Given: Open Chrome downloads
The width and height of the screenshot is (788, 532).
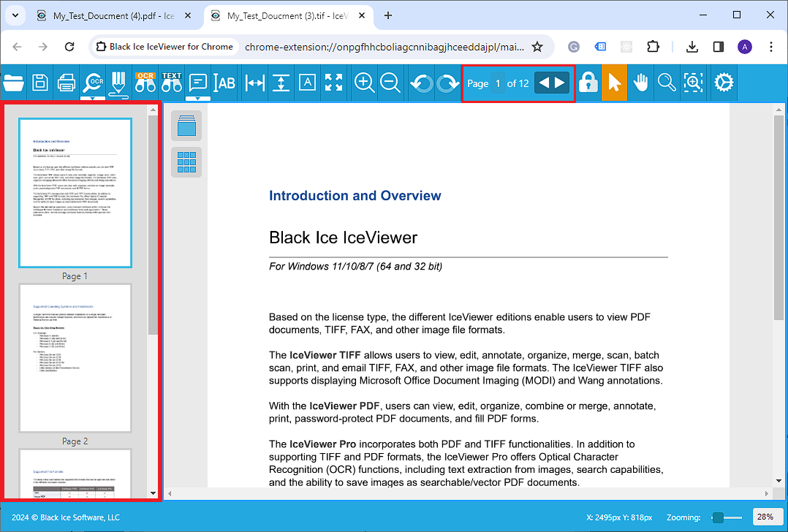Looking at the screenshot, I should point(692,47).
